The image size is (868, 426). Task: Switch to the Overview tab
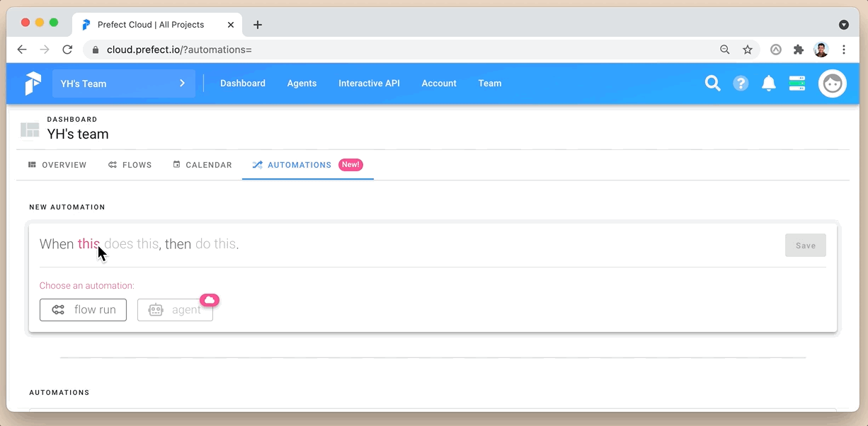point(57,165)
